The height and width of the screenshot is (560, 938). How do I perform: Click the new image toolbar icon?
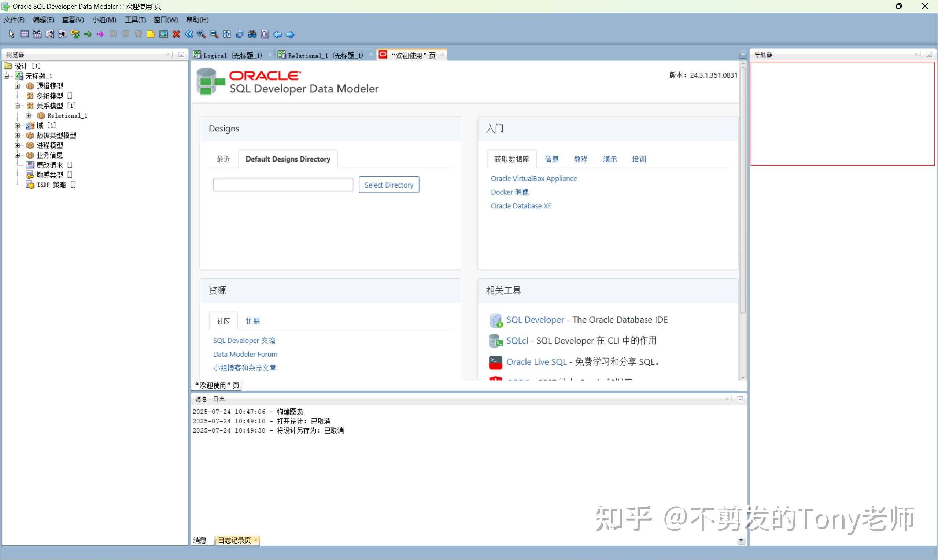tap(163, 34)
